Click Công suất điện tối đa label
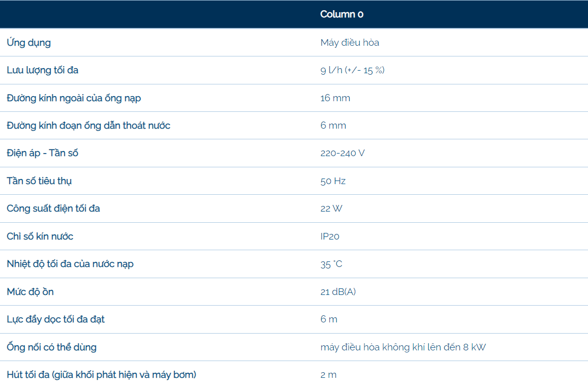Viewport: 588px width, 387px height. pyautogui.click(x=53, y=209)
